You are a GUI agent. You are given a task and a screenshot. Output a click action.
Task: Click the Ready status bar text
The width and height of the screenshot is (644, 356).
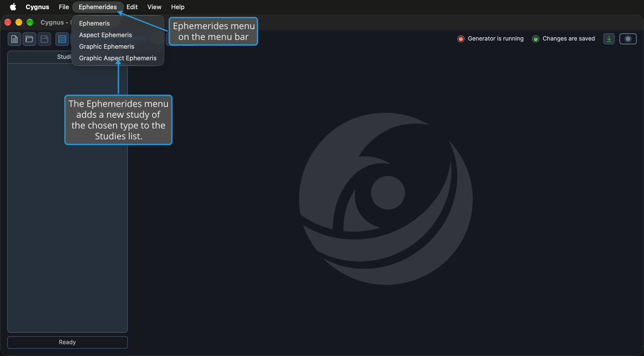click(68, 342)
